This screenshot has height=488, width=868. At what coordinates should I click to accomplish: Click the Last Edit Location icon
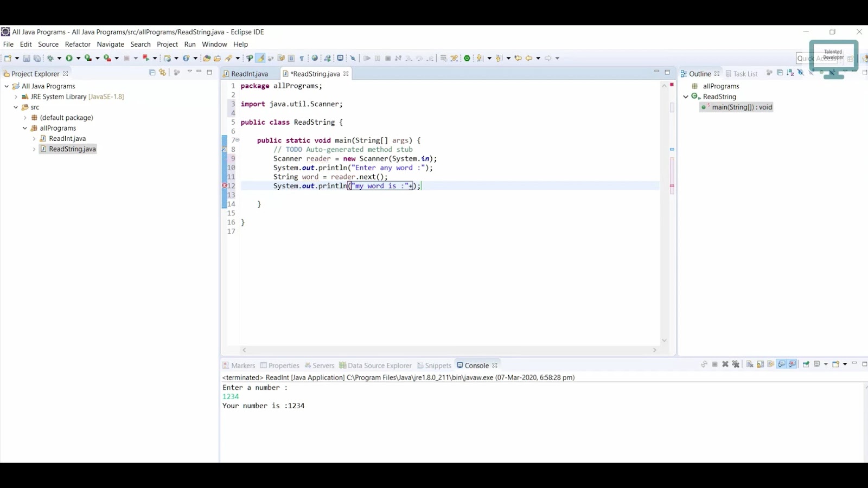(518, 58)
